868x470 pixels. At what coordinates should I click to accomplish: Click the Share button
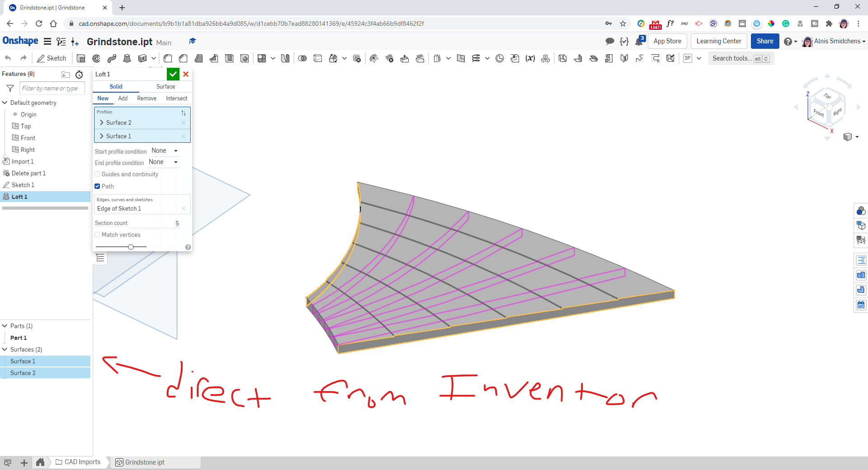coord(764,41)
